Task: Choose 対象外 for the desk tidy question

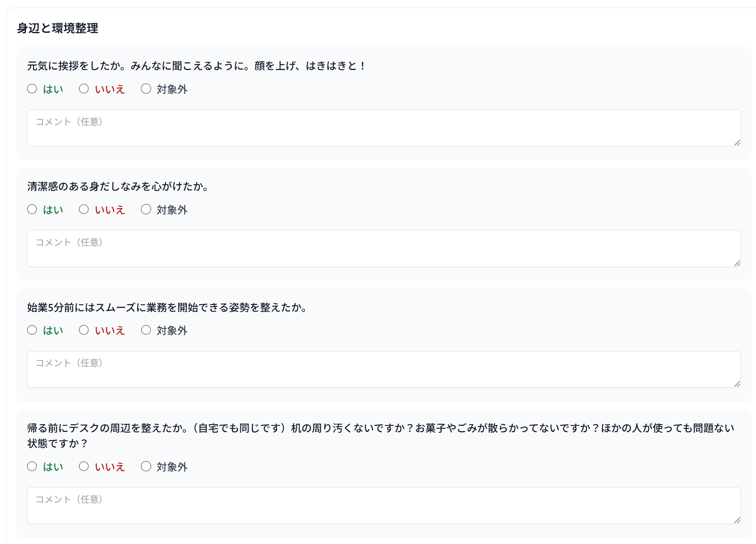Action: pyautogui.click(x=146, y=466)
